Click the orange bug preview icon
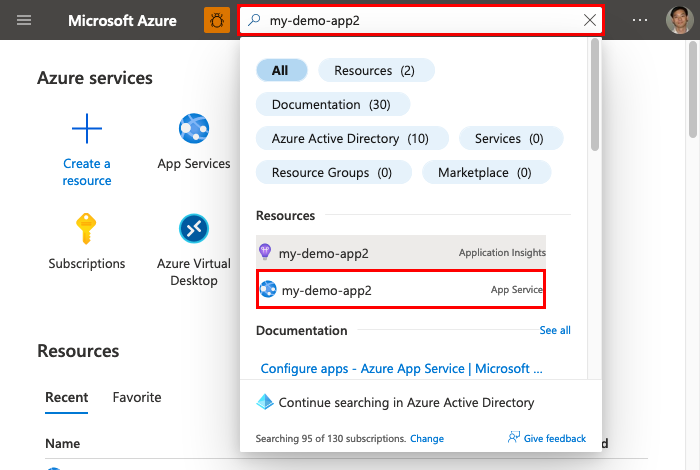The image size is (700, 470). point(216,20)
